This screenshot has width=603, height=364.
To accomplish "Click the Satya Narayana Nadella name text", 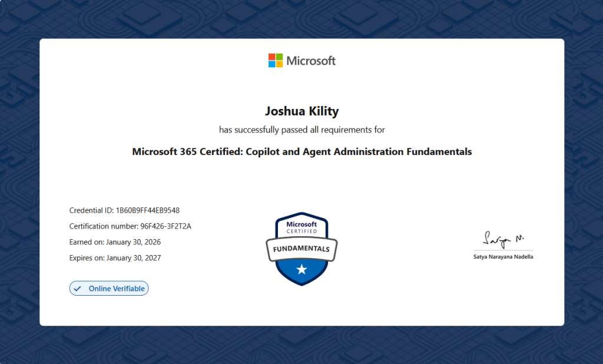I will [x=503, y=257].
